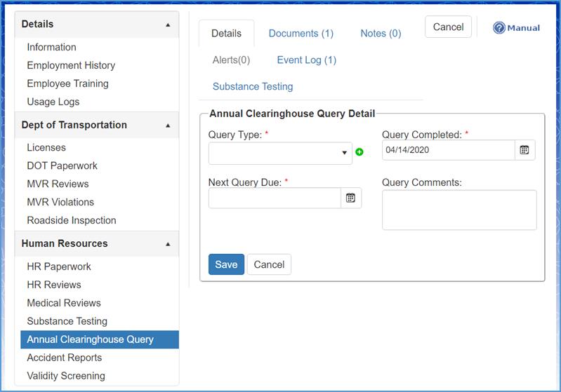Click the Next Query Due date field

[x=275, y=198]
